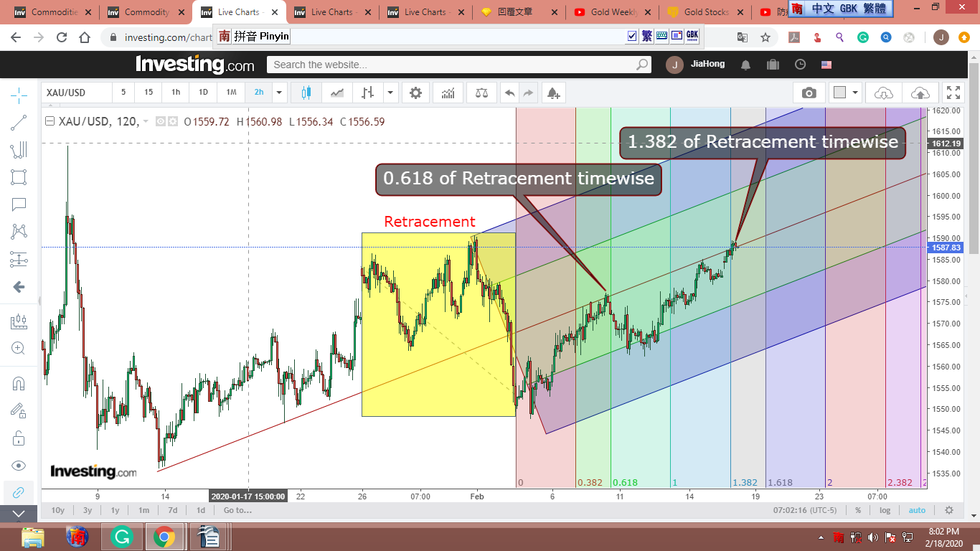Select the trend line drawing tool
This screenshot has width=980, height=551.
19,123
